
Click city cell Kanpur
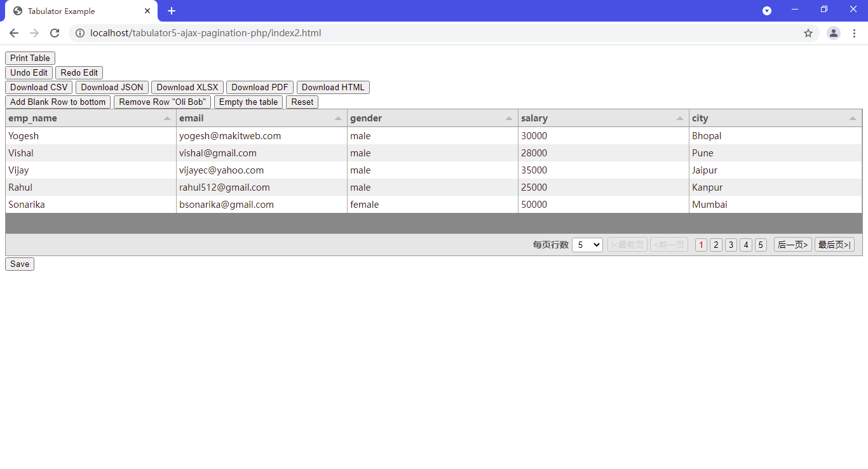[775, 187]
